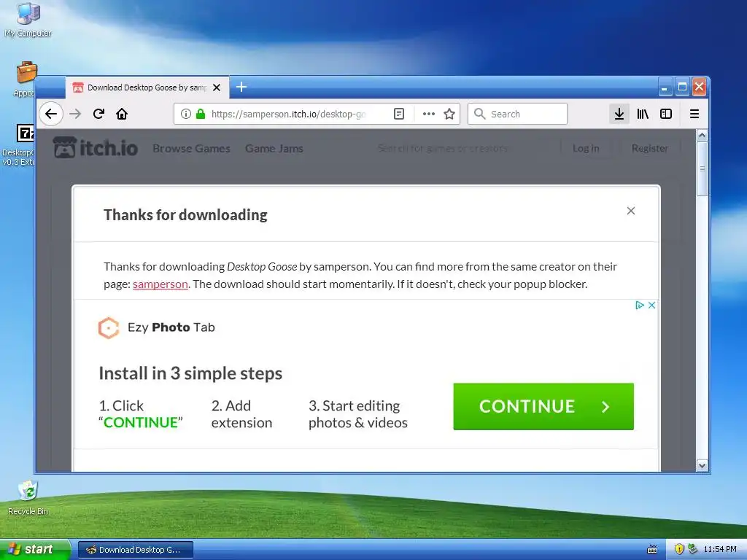Select the Download Desktop Goose tab

point(147,87)
